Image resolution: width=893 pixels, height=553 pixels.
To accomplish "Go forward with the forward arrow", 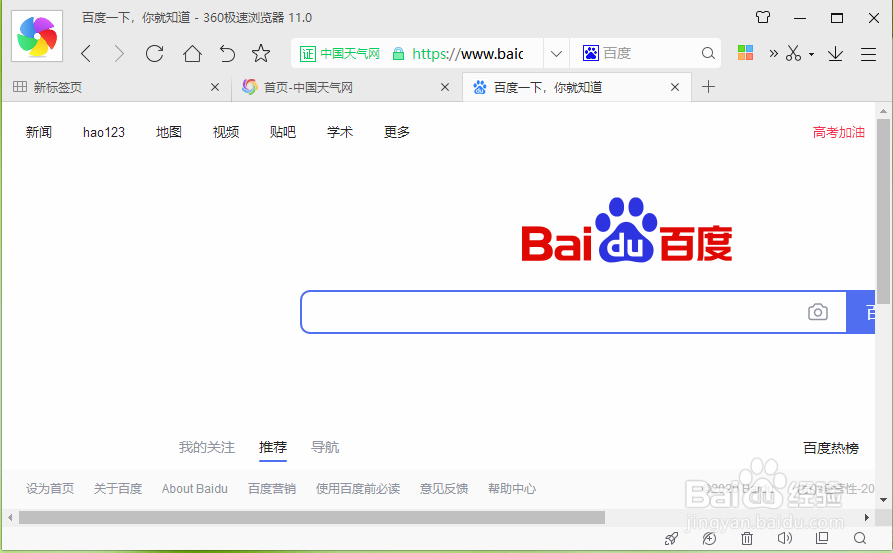I will pyautogui.click(x=119, y=54).
